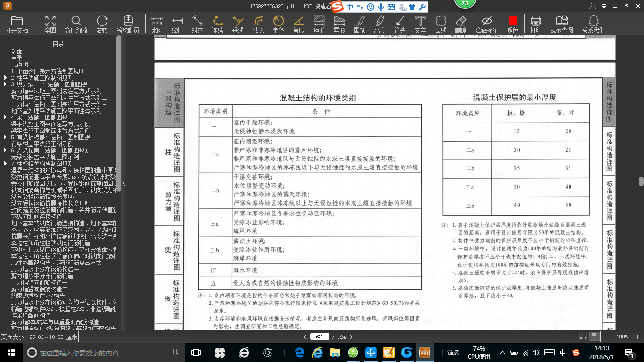
Task: Pick the 角度 angle measure tool
Action: [x=299, y=24]
